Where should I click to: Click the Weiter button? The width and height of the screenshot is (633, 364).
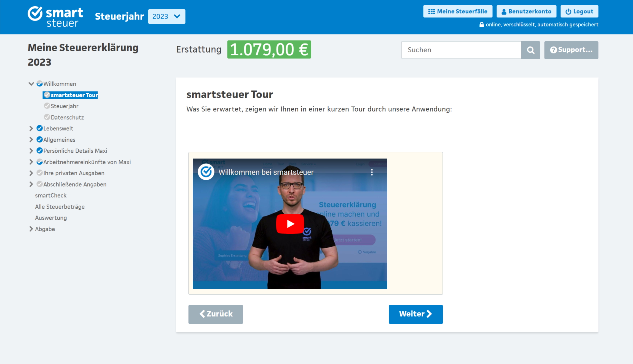coord(415,314)
